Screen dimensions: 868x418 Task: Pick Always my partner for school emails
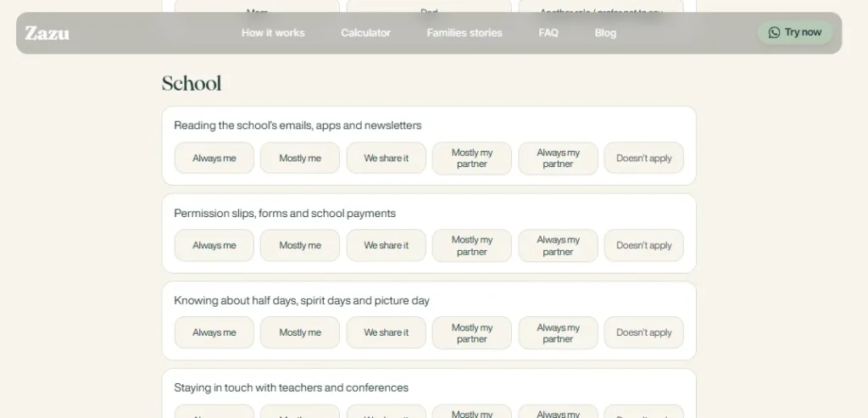tap(558, 158)
